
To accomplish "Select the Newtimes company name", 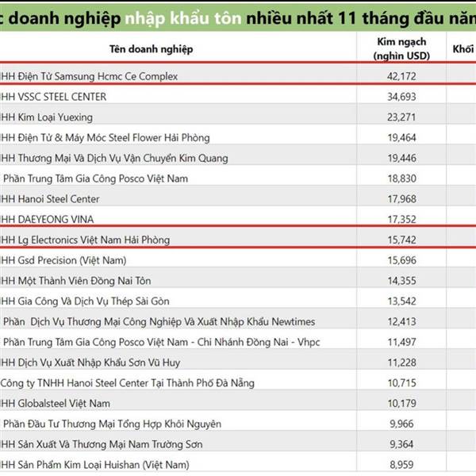I will (x=159, y=322).
